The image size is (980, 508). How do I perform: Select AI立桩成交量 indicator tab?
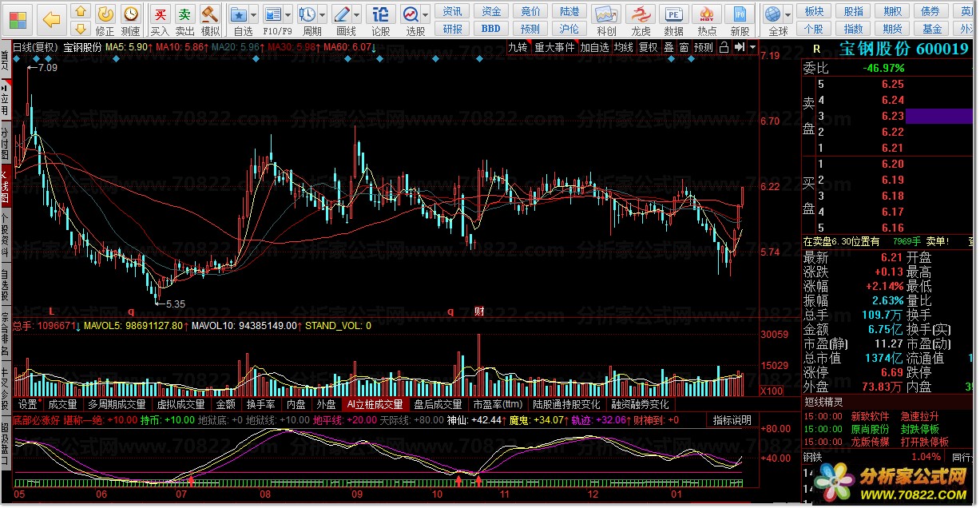pyautogui.click(x=375, y=405)
